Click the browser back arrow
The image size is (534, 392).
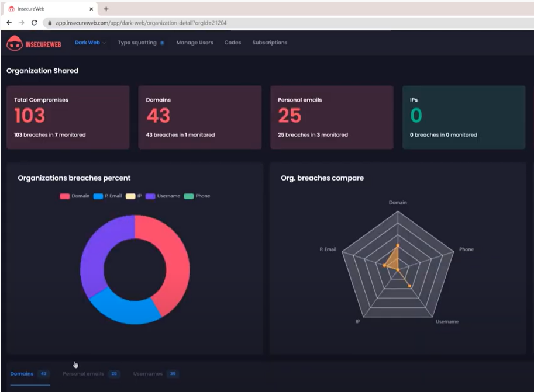pyautogui.click(x=9, y=22)
